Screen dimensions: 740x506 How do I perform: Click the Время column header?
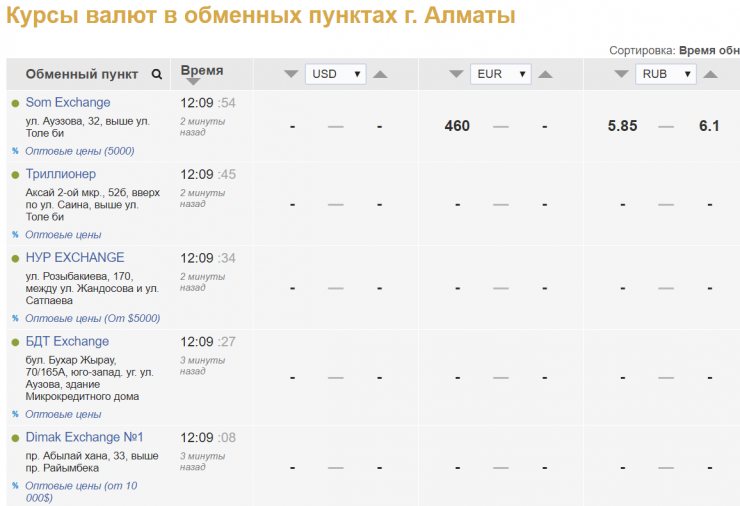click(x=202, y=70)
